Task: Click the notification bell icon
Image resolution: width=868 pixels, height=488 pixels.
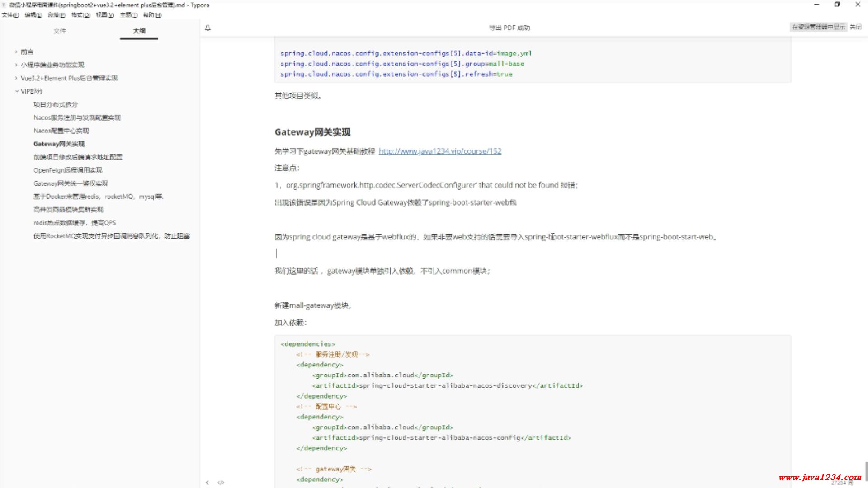Action: tap(208, 28)
